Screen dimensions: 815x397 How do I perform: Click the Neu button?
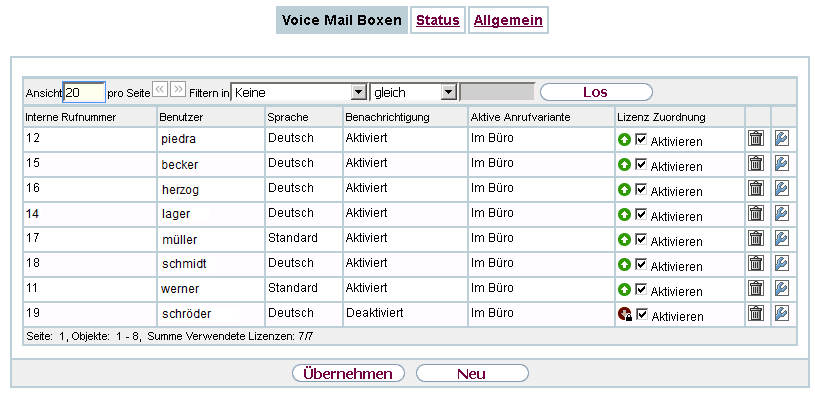coord(471,374)
